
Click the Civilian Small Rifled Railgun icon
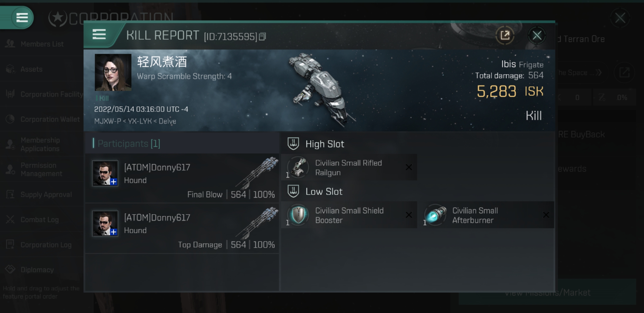[x=298, y=168]
